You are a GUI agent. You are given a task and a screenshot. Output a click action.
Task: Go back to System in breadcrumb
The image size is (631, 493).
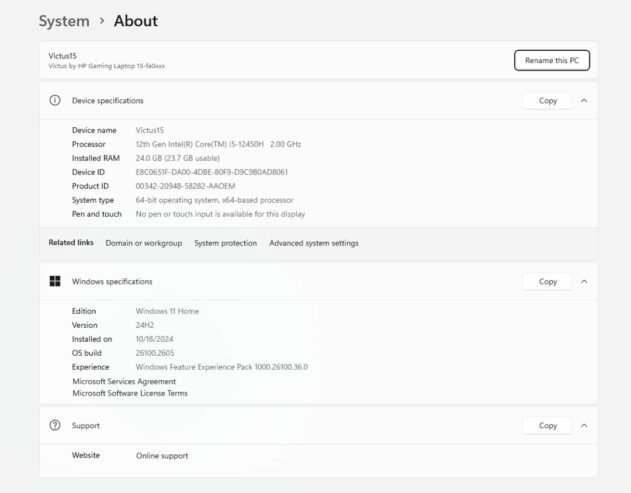[64, 21]
